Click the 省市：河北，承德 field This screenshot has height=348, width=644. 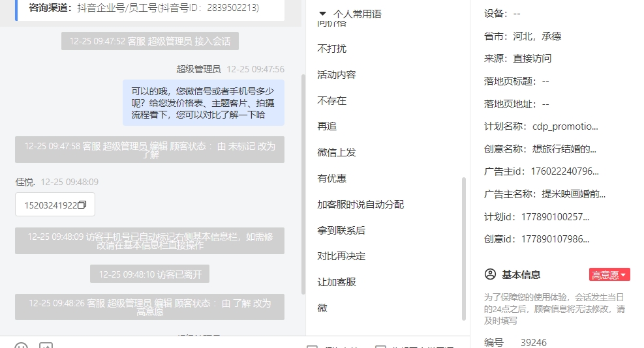[x=523, y=36]
